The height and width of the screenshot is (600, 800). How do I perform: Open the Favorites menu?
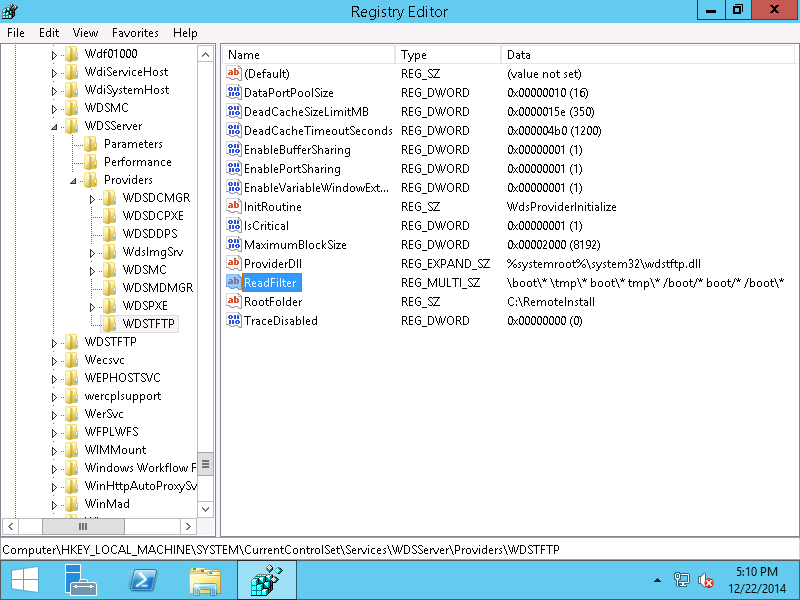tap(135, 33)
